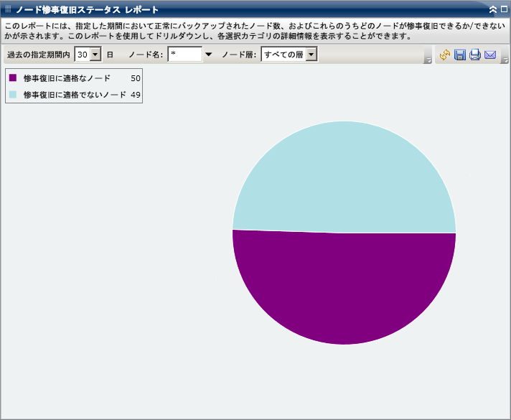This screenshot has height=420, width=511.
Task: Collapse the report panel with double-chevron icon
Action: [x=493, y=10]
